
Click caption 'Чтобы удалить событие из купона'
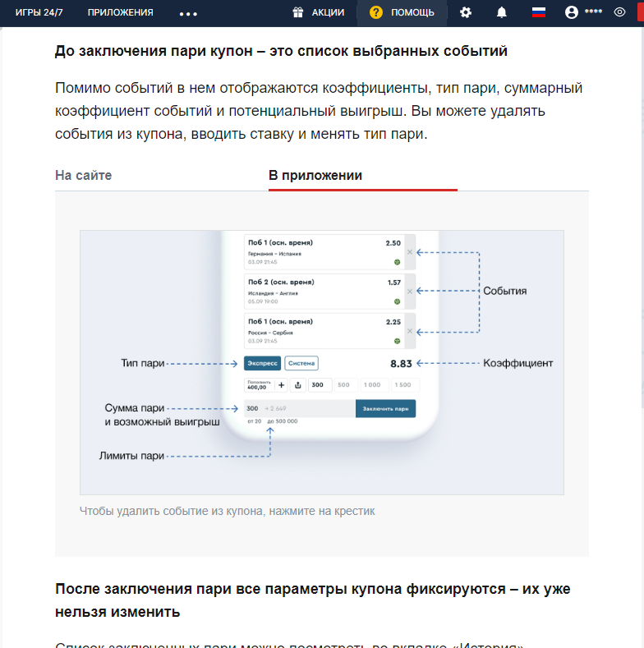pyautogui.click(x=228, y=511)
